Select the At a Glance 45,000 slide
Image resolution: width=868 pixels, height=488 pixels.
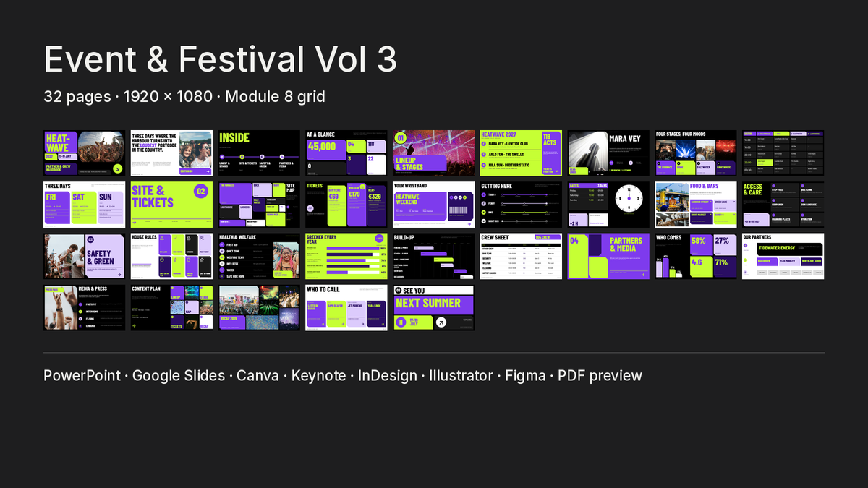[x=346, y=153]
